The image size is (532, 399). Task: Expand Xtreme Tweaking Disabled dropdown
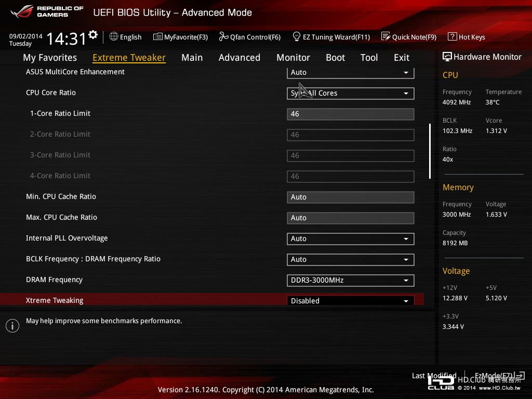[x=351, y=300]
